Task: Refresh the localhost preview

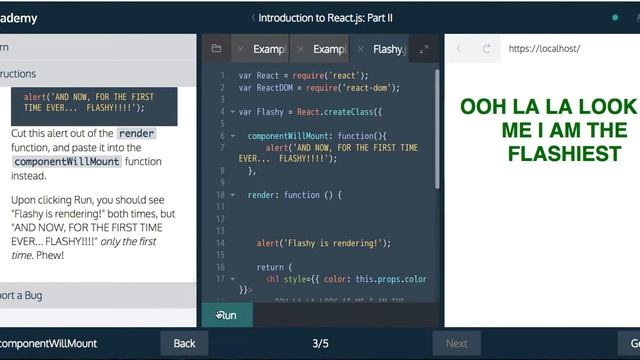Action: point(487,49)
